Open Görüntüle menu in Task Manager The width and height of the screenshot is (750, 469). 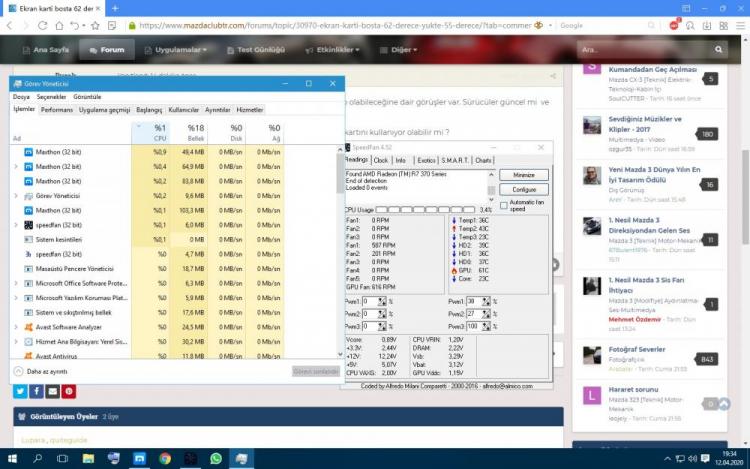pos(87,97)
